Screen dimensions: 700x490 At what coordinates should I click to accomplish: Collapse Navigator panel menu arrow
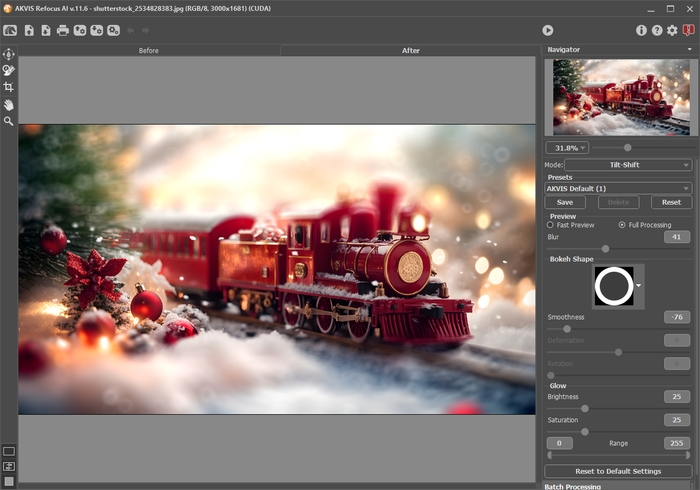(690, 50)
